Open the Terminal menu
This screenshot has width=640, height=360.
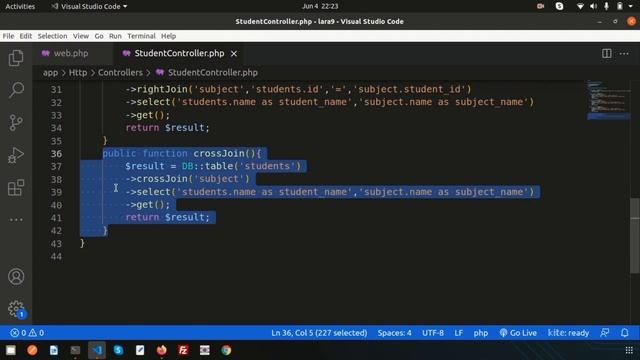pyautogui.click(x=141, y=36)
